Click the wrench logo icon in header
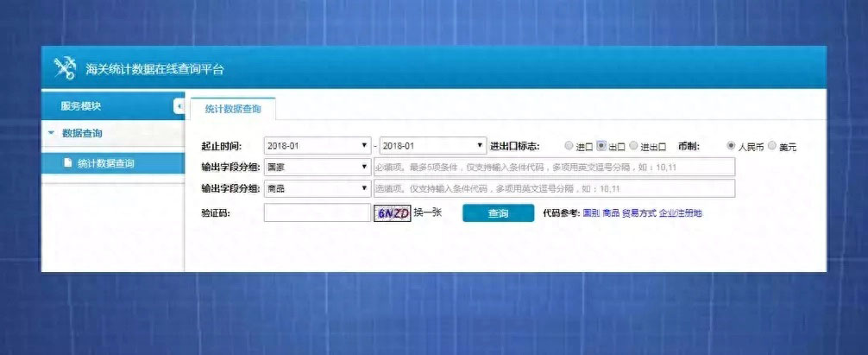 click(x=66, y=68)
